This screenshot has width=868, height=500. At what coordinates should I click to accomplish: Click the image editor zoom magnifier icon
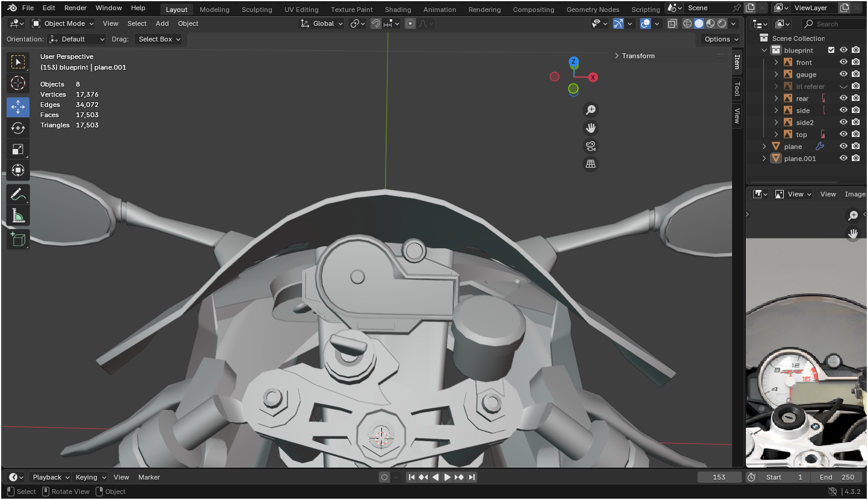click(x=853, y=215)
